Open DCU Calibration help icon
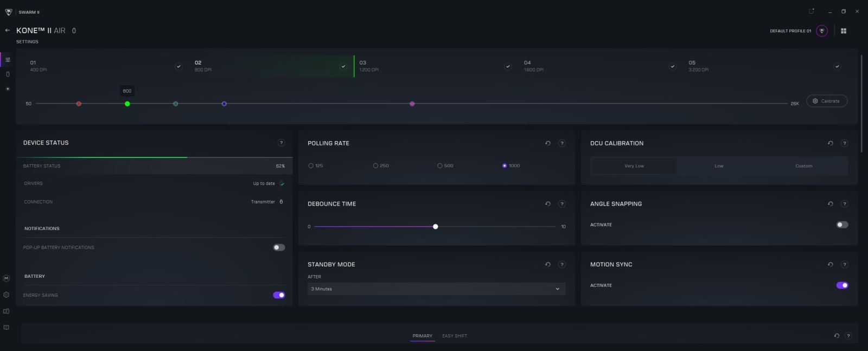Image resolution: width=868 pixels, height=351 pixels. pos(845,143)
